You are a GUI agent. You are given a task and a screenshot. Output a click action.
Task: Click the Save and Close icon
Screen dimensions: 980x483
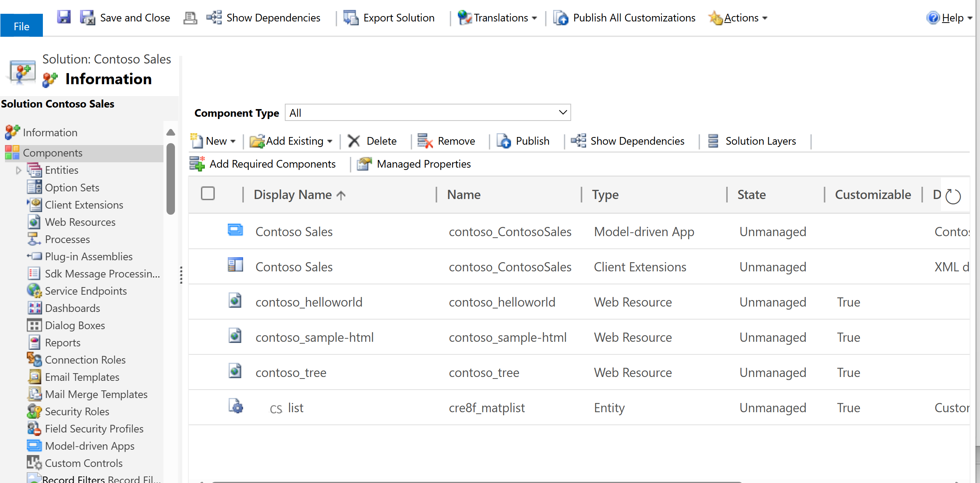87,17
